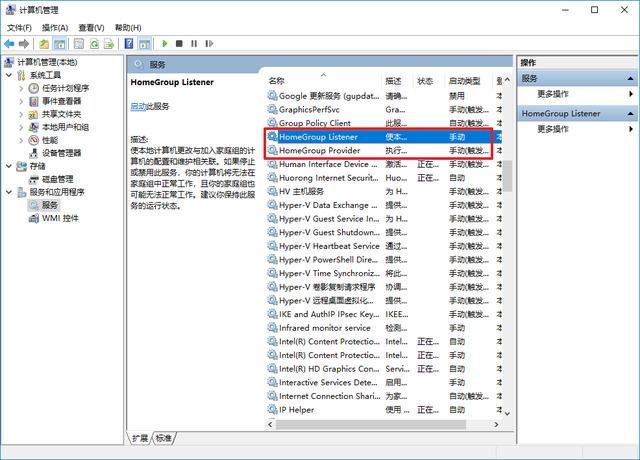Click the Export list toolbar icon

point(109,44)
